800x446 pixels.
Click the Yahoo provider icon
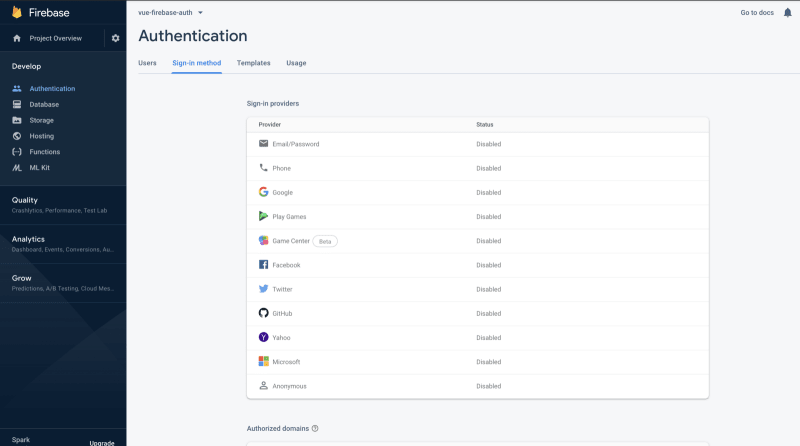pyautogui.click(x=263, y=337)
